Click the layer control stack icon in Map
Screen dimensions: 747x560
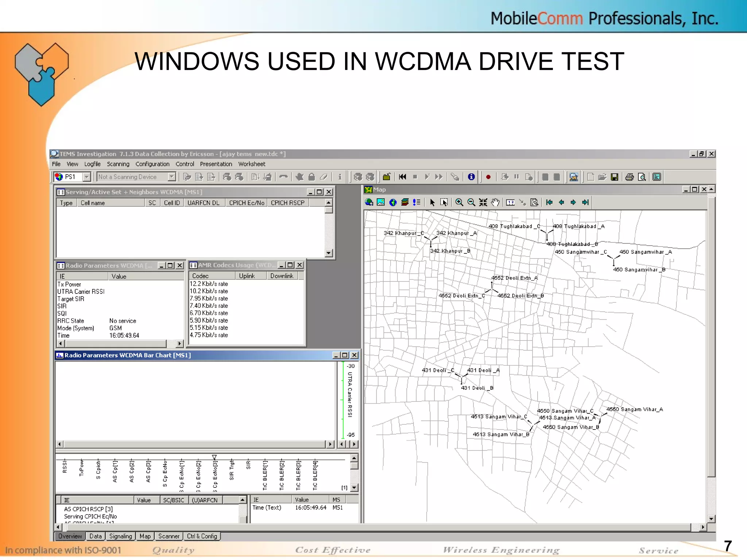pyautogui.click(x=405, y=202)
